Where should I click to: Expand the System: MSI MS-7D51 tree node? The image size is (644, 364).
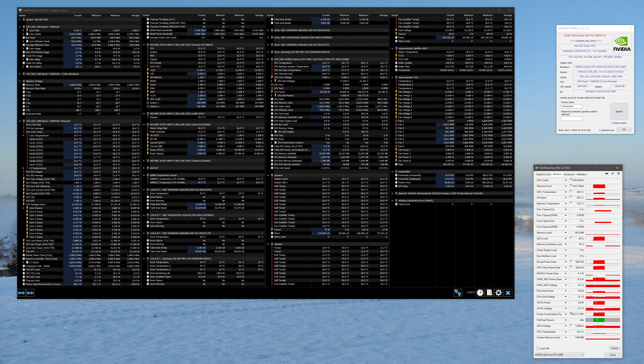click(x=20, y=20)
